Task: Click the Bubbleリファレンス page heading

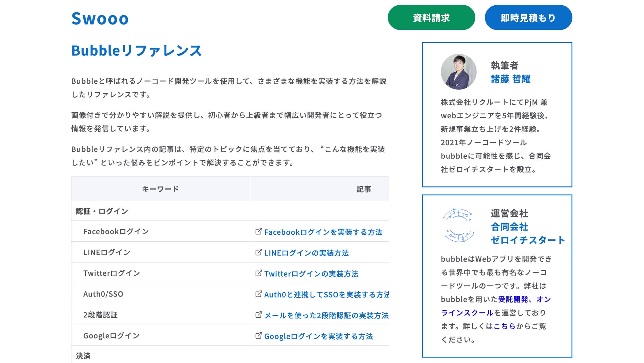Action: click(x=136, y=51)
